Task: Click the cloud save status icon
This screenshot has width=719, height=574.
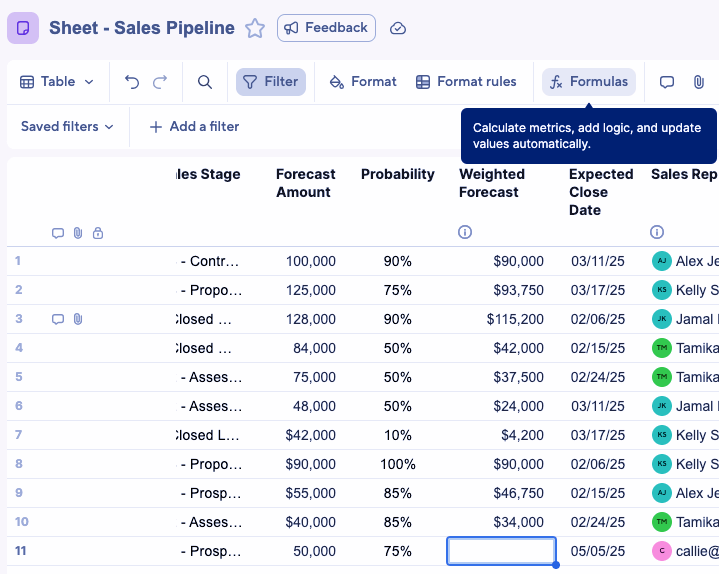Action: [x=398, y=28]
